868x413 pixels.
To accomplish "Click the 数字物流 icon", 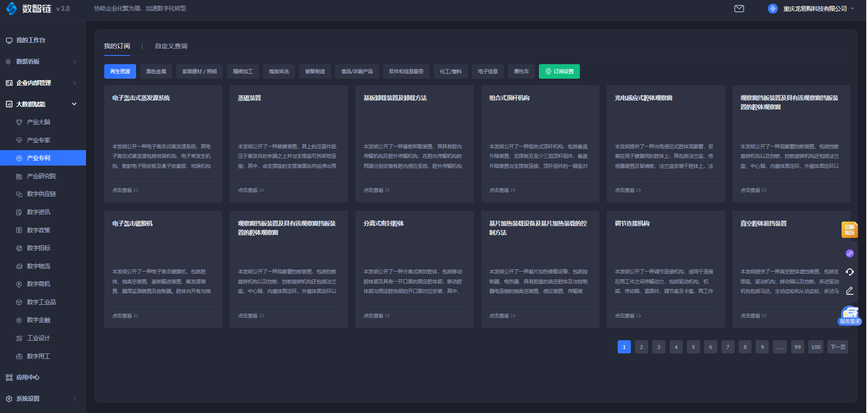I will [x=19, y=267].
